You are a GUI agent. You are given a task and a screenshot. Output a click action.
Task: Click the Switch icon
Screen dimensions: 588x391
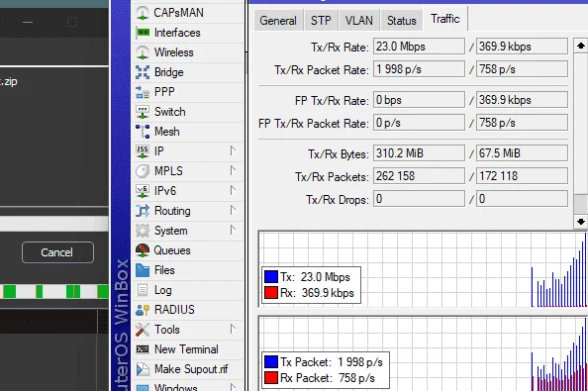143,112
